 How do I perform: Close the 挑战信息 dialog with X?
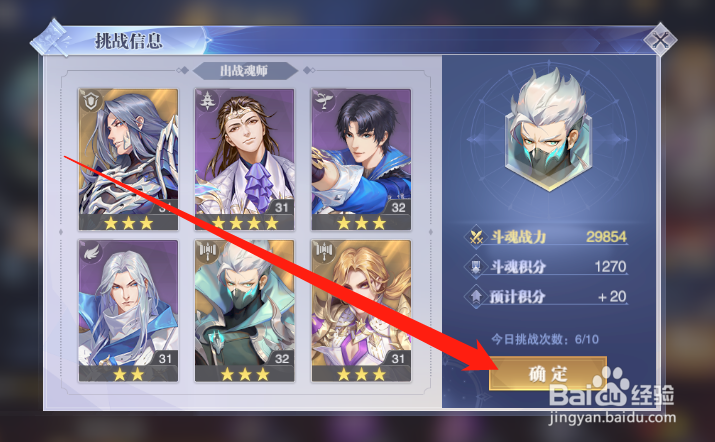coord(660,41)
